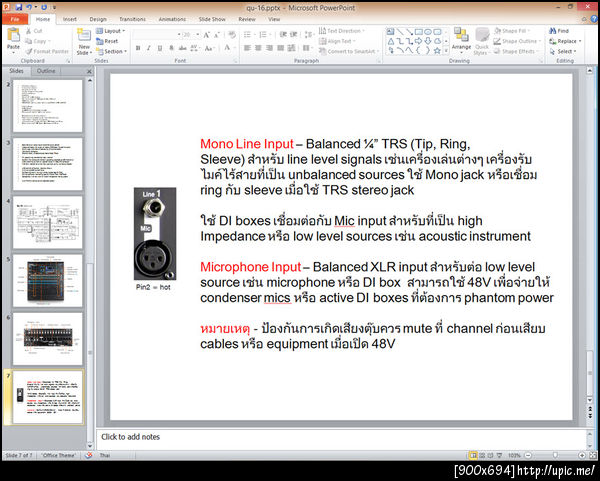Screen dimensions: 600x481
Task: Insert a rectangle shape from shapes gallery
Action: click(419, 32)
